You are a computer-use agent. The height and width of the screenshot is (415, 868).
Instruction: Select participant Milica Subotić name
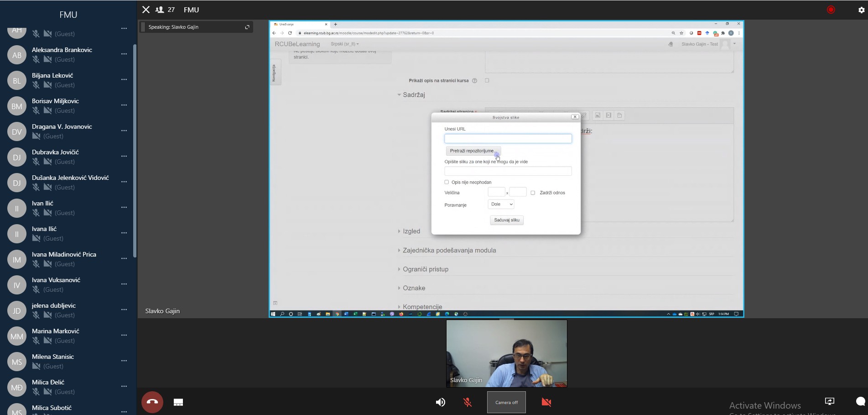[52, 408]
